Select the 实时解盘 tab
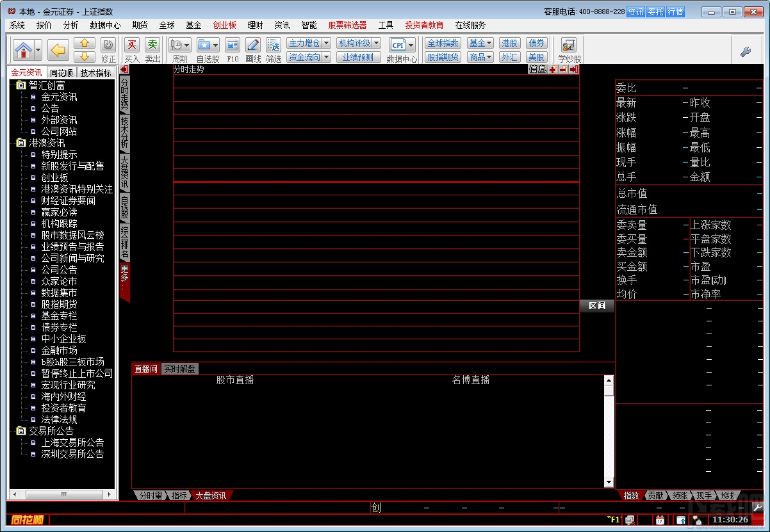The height and width of the screenshot is (532, 770). 179,369
